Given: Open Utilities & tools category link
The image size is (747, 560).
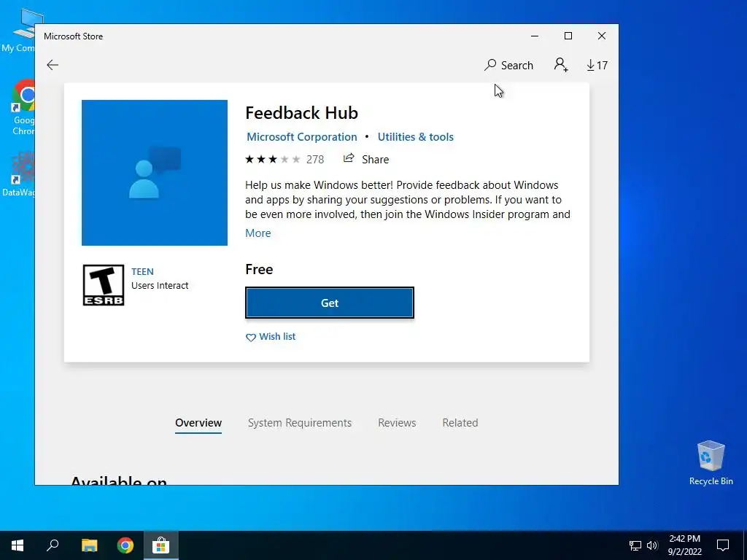Looking at the screenshot, I should point(415,137).
